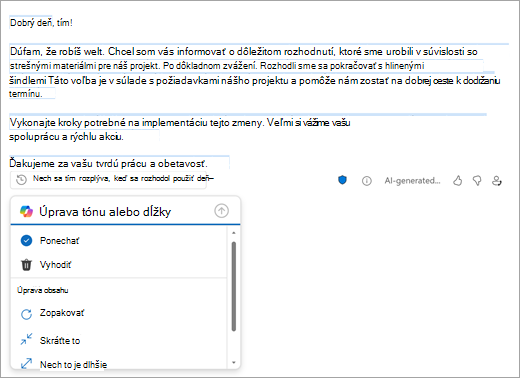Click the blue checkmark Ponechať icon
Viewport: 520px width, 378px height.
(26, 240)
